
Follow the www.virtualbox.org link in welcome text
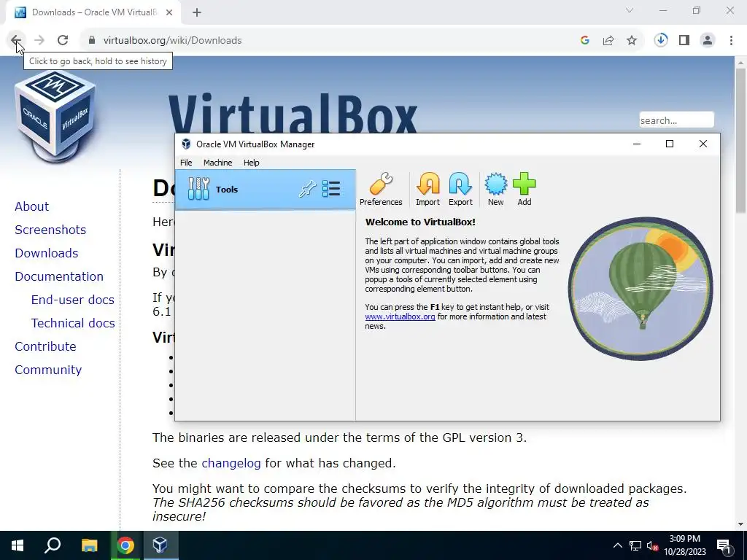pyautogui.click(x=400, y=316)
